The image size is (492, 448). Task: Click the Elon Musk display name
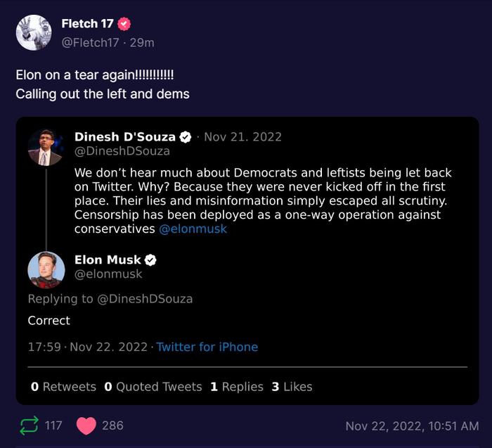coord(108,260)
